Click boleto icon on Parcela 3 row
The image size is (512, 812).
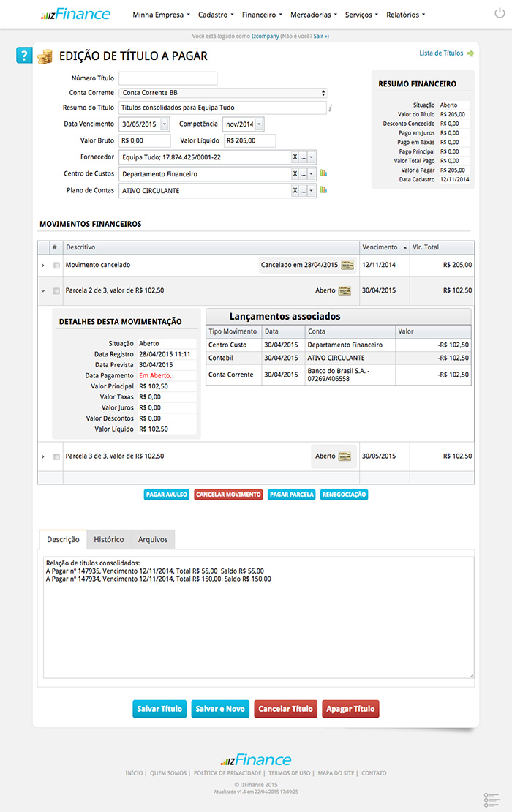345,456
